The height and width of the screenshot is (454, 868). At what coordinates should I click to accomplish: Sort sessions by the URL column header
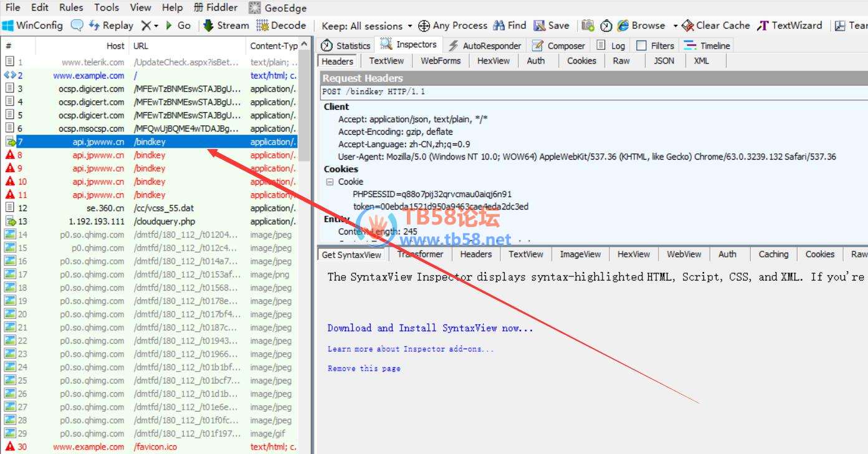141,46
